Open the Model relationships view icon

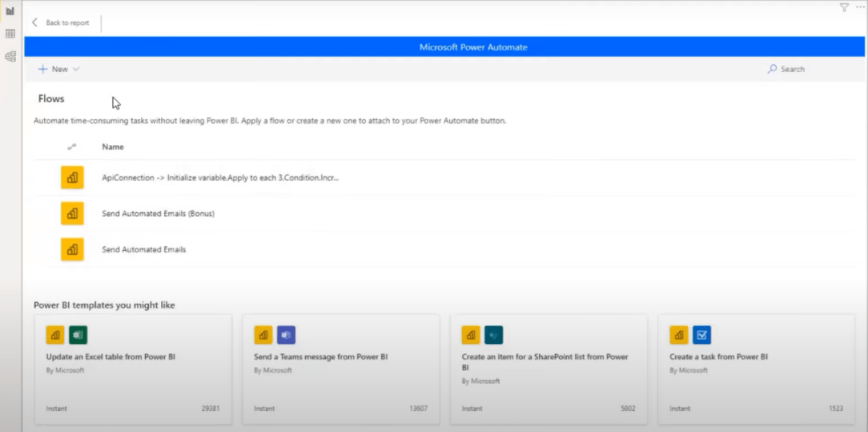tap(10, 56)
